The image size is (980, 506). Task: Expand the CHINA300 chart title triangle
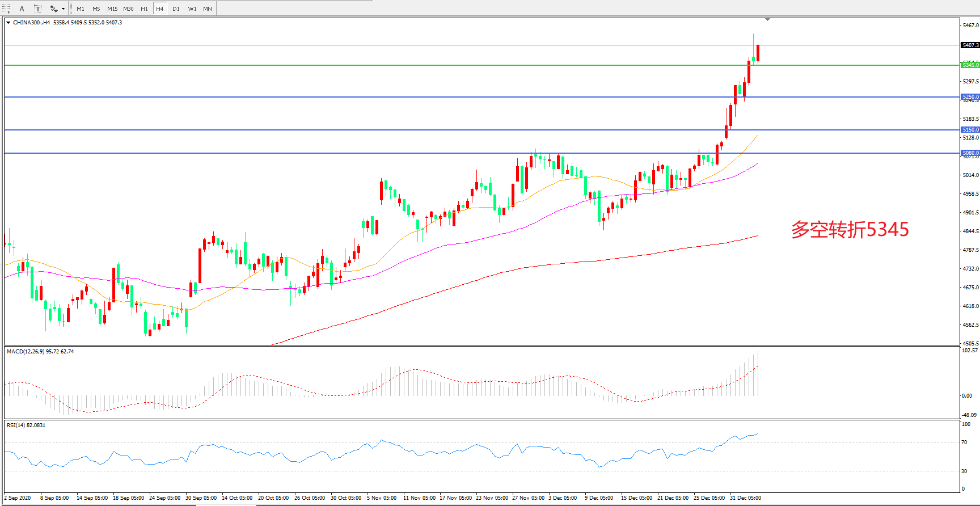click(x=8, y=23)
